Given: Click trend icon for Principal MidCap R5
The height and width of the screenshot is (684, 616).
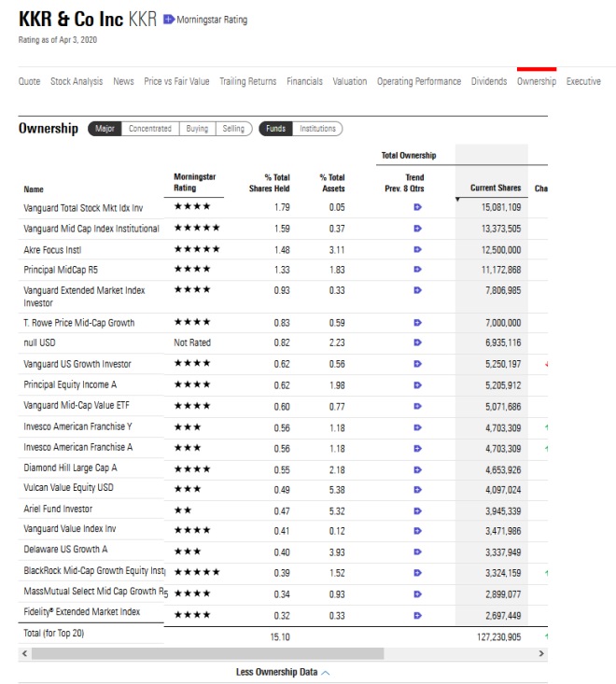Looking at the screenshot, I should point(417,270).
